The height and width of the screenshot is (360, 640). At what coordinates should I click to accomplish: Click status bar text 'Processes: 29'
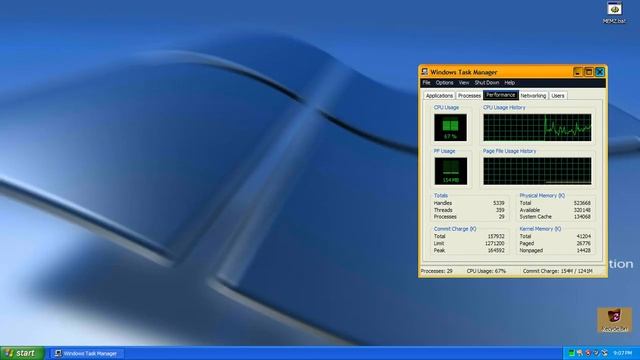coord(437,271)
